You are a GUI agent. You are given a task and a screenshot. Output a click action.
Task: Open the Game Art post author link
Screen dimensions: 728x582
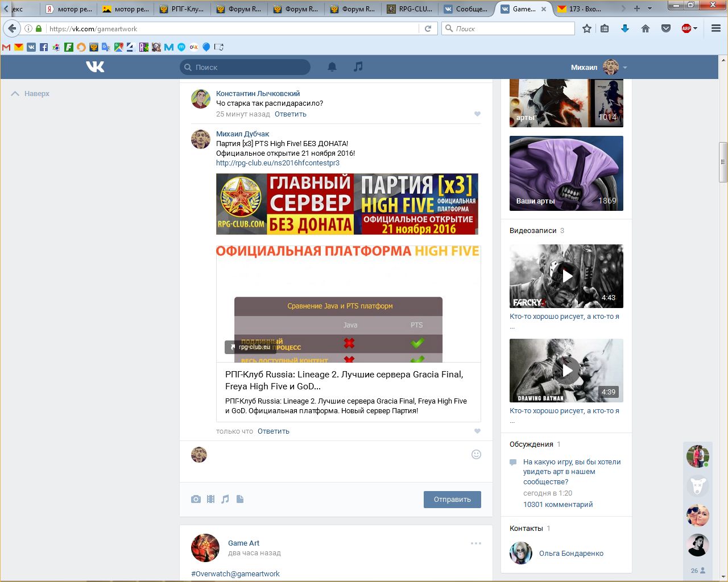[x=243, y=543]
